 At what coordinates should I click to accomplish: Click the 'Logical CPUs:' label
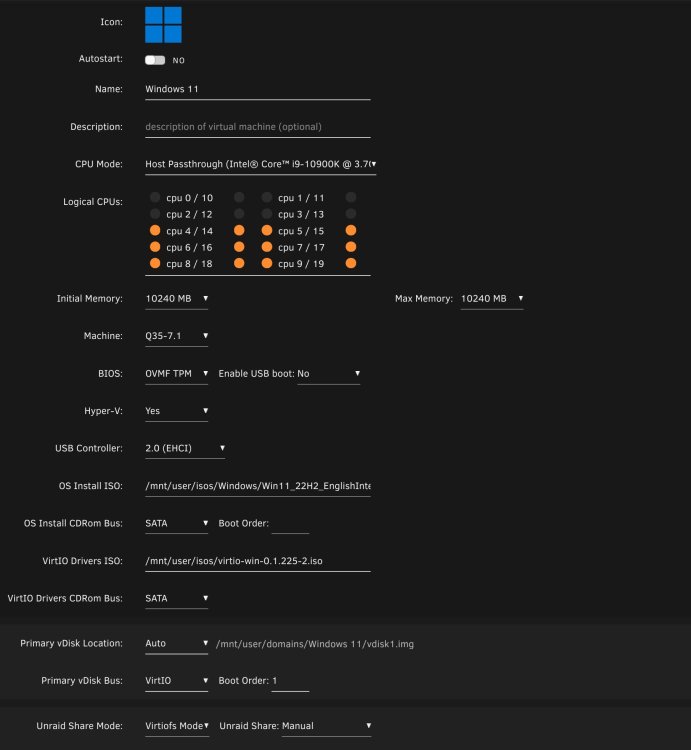click(x=93, y=202)
